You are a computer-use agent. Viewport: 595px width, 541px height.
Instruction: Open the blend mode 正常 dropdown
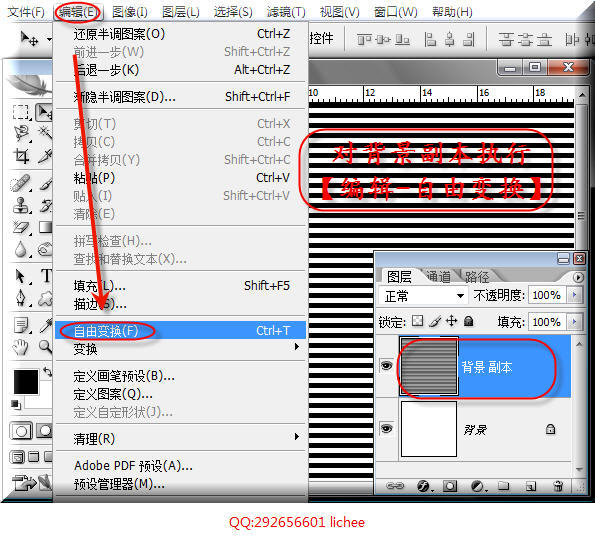pos(423,296)
